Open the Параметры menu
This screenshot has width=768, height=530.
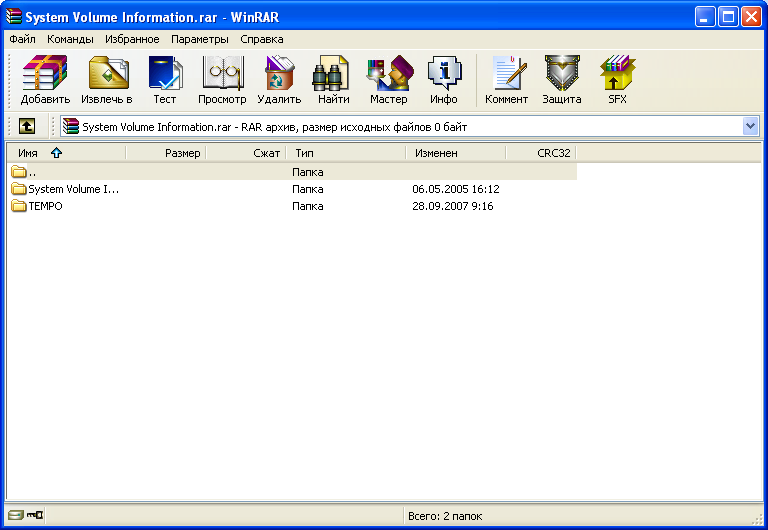[x=200, y=39]
